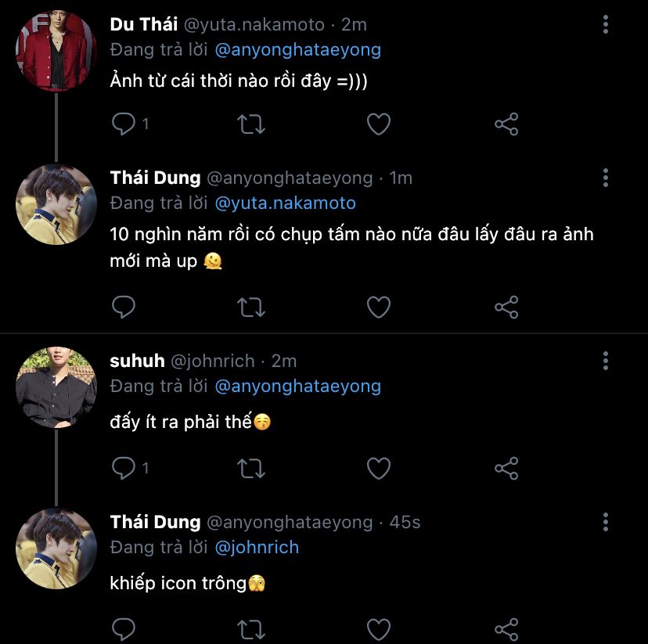The width and height of the screenshot is (648, 644).
Task: Retweet suhuh's tweet
Action: point(251,468)
